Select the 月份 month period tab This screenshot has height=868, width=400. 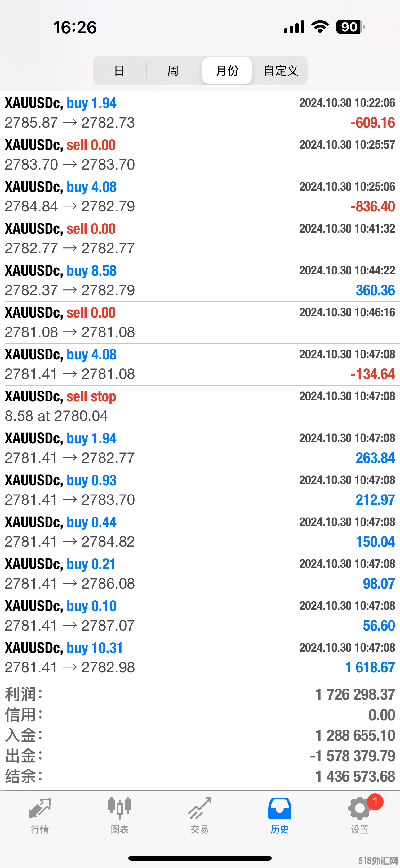click(x=227, y=71)
